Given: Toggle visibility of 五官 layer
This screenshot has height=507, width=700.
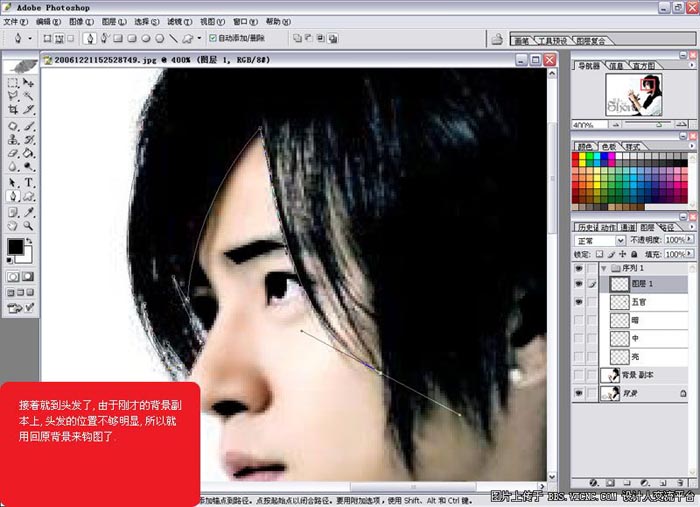Looking at the screenshot, I should click(x=580, y=301).
